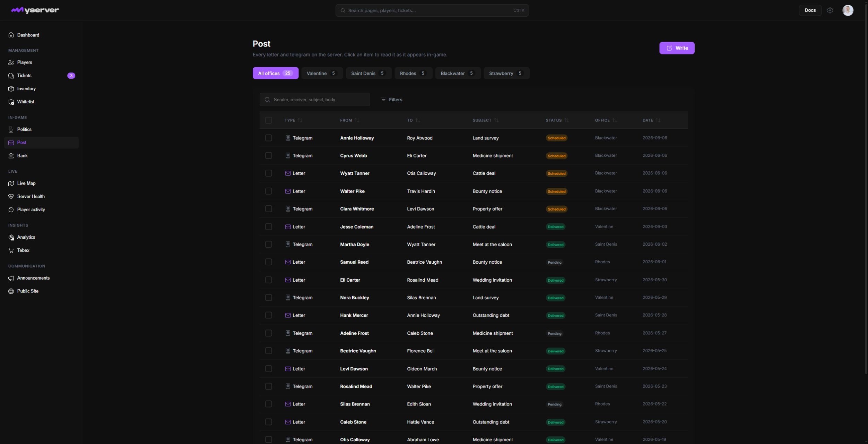Click the search magnifier in top search bar
This screenshot has height=444, width=868.
pyautogui.click(x=343, y=10)
